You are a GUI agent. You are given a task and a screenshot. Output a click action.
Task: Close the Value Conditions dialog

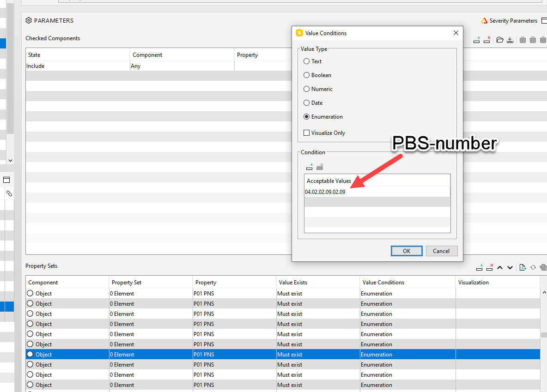click(x=456, y=33)
